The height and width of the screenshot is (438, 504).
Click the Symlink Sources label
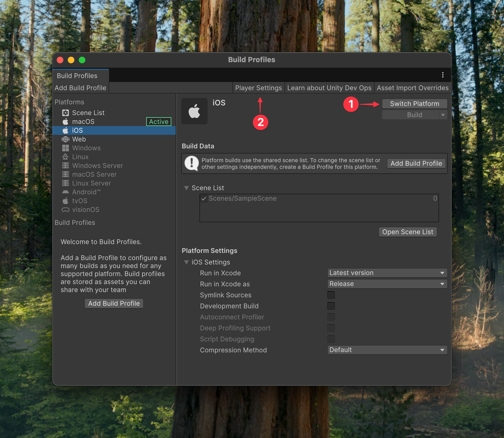pos(226,295)
